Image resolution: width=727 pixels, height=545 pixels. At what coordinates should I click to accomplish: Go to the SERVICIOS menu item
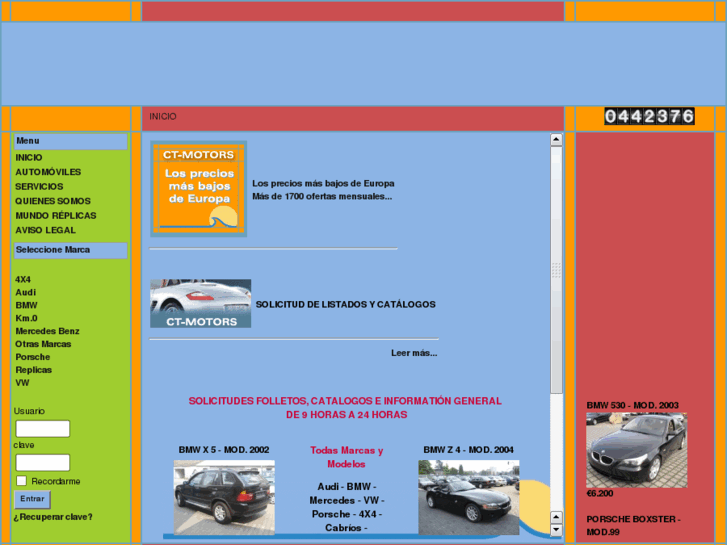click(39, 186)
